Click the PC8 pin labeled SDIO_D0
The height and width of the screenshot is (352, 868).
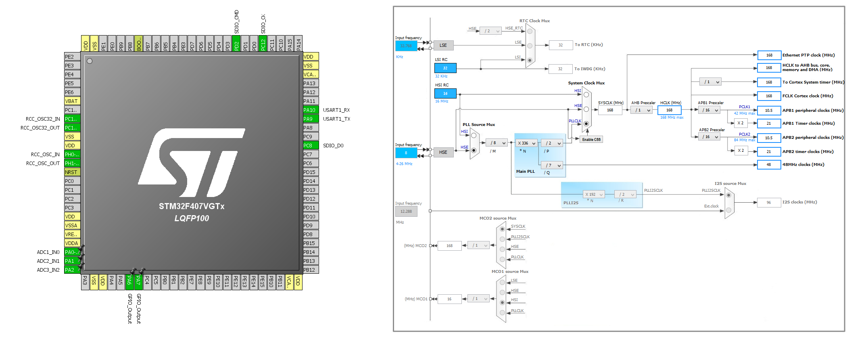pos(311,145)
